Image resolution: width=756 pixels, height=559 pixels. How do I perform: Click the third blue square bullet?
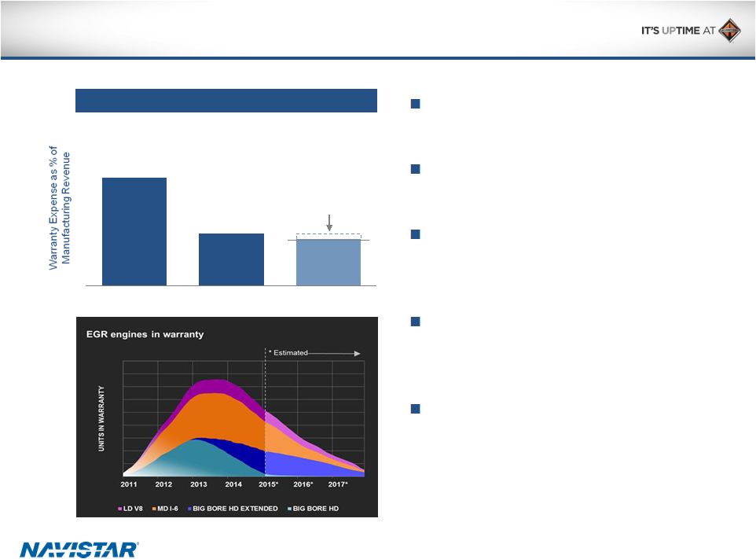415,234
